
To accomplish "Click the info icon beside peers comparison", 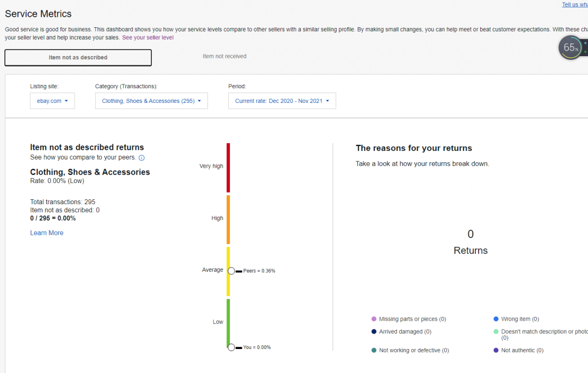I will 142,158.
